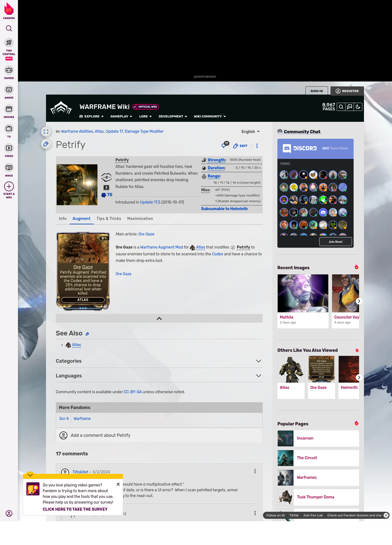
Task: Open the Wiki Community dropdown
Action: (210, 116)
